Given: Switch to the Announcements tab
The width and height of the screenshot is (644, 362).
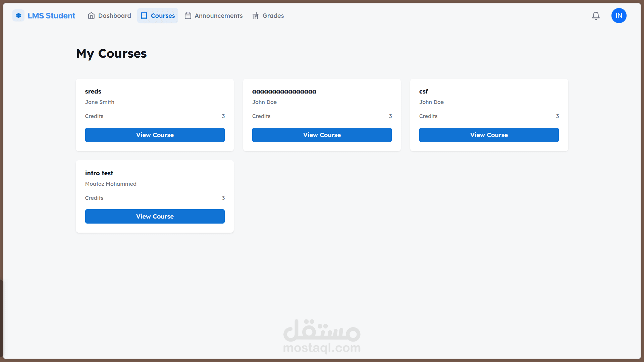Looking at the screenshot, I should coord(218,16).
